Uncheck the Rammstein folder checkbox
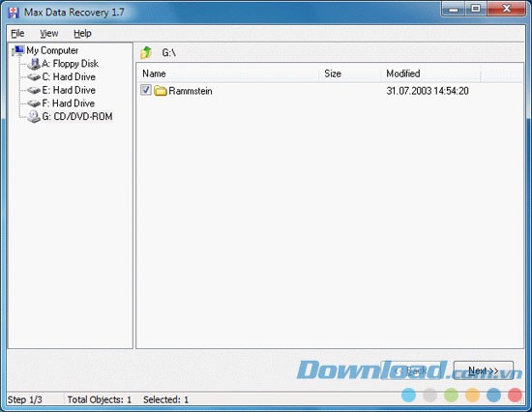Viewport: 532px width, 412px height. [x=146, y=90]
